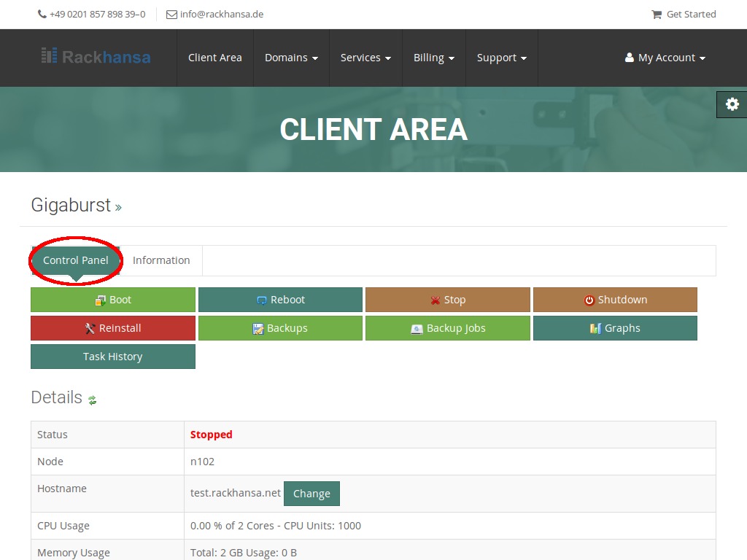Click the Hostname row label
The width and height of the screenshot is (747, 560).
[x=62, y=489]
